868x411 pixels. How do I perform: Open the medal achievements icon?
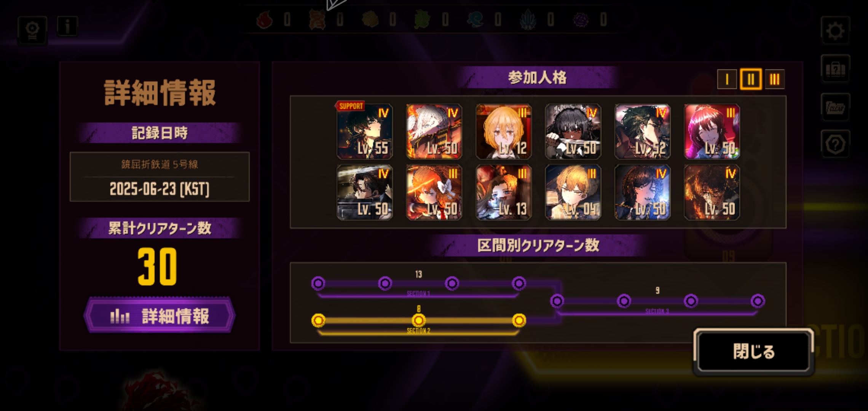click(x=32, y=31)
